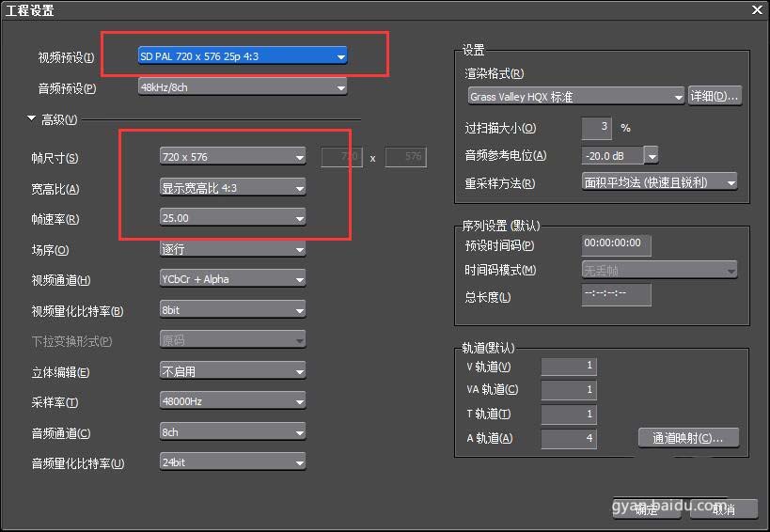The height and width of the screenshot is (532, 770).
Task: Open the 视频量化比特率 dropdown showing 8bit
Action: click(232, 310)
